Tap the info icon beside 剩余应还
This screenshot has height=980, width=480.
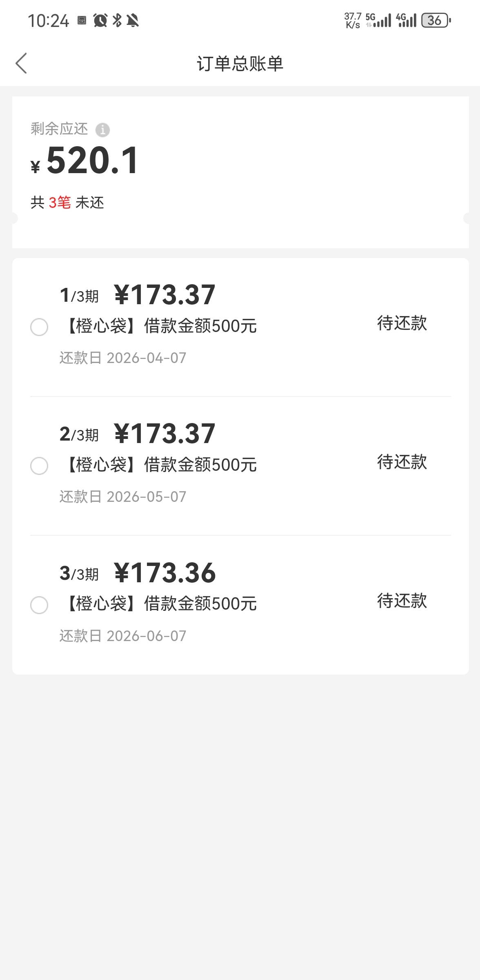tap(102, 130)
